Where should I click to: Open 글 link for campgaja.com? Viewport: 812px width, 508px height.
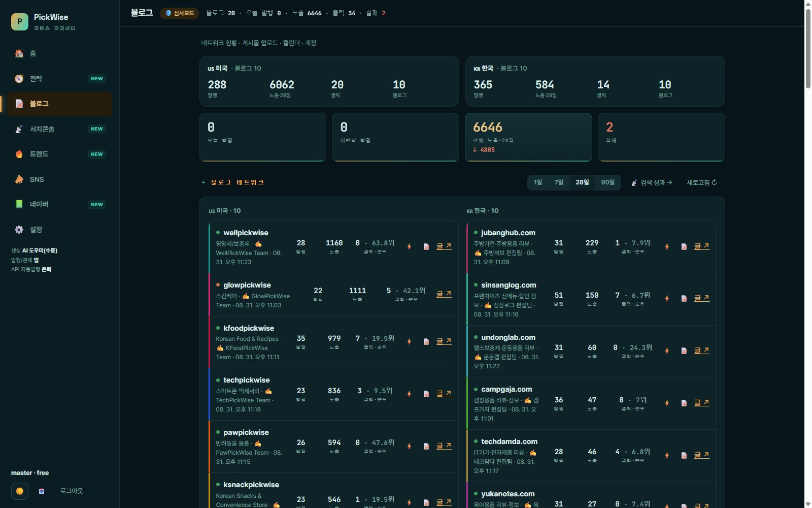click(702, 403)
